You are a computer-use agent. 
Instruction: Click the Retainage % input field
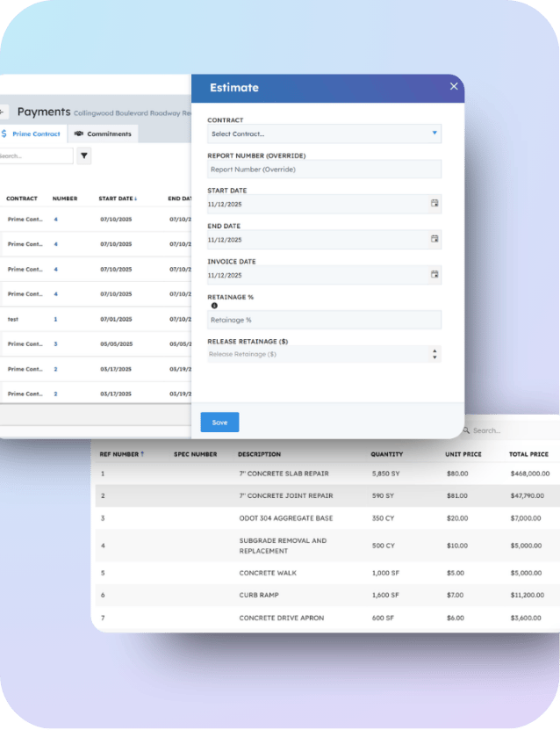323,320
